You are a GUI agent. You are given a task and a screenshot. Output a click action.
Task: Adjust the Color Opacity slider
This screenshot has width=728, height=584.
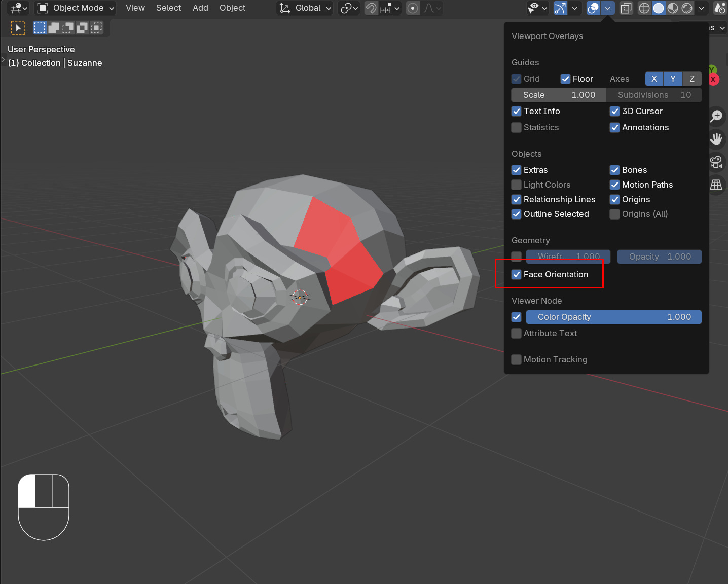point(613,317)
